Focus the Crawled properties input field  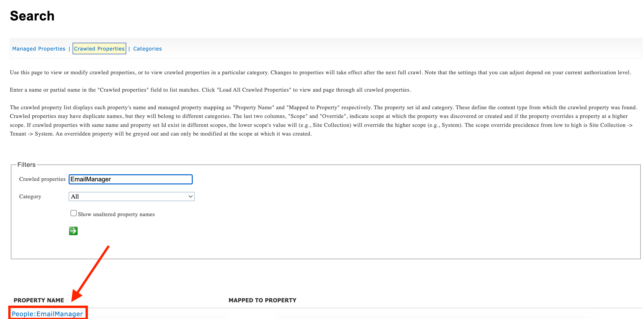tap(130, 179)
